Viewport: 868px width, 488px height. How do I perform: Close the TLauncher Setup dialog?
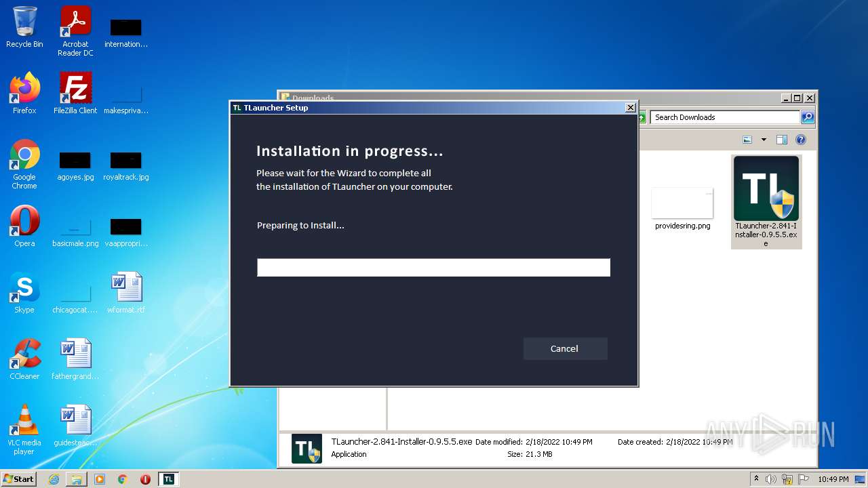coord(630,107)
